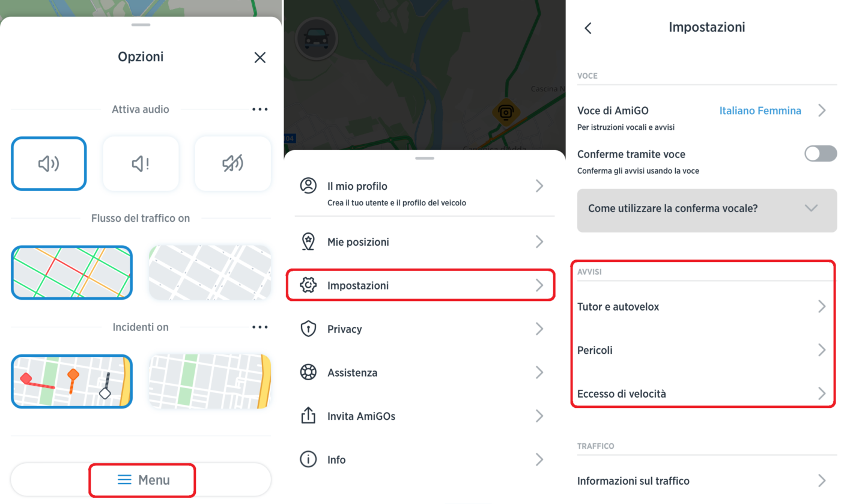Go back from Impostazioni screen
The width and height of the screenshot is (841, 504).
point(588,28)
